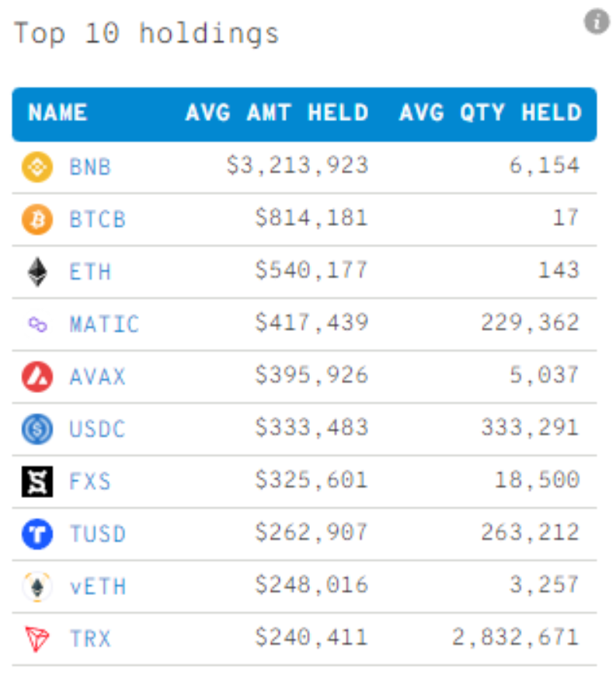Click the AVG AMT HELD column header
This screenshot has height=679, width=616.
point(277,113)
